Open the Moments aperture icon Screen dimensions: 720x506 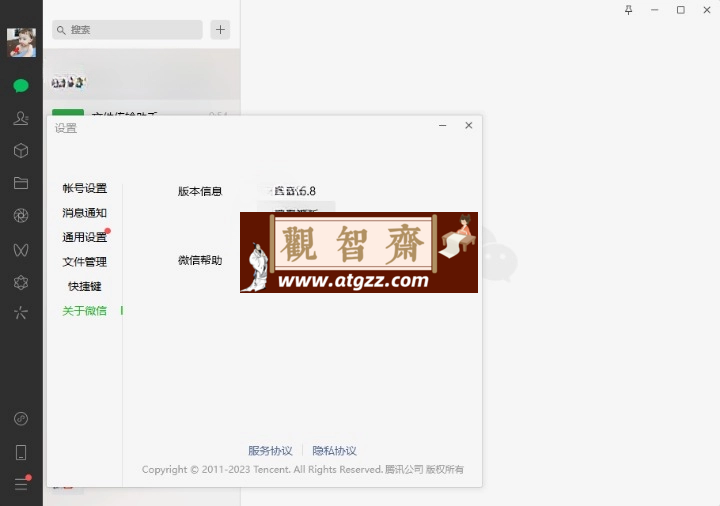(x=21, y=215)
